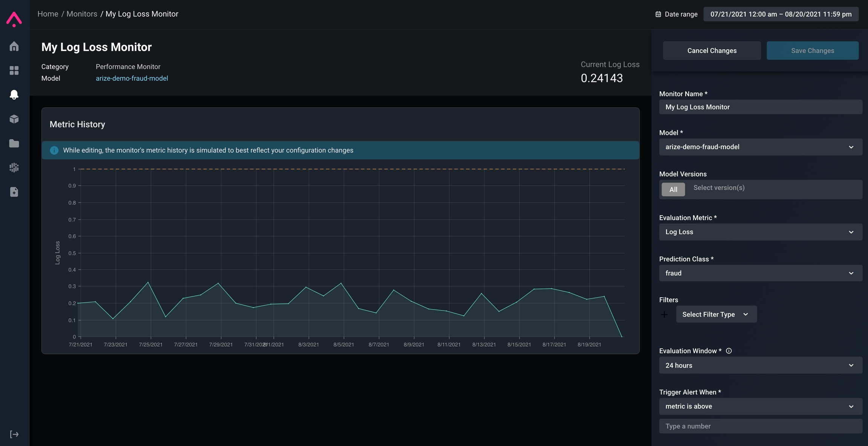This screenshot has height=446, width=868.
Task: Open the folder icon in sidebar
Action: point(14,143)
